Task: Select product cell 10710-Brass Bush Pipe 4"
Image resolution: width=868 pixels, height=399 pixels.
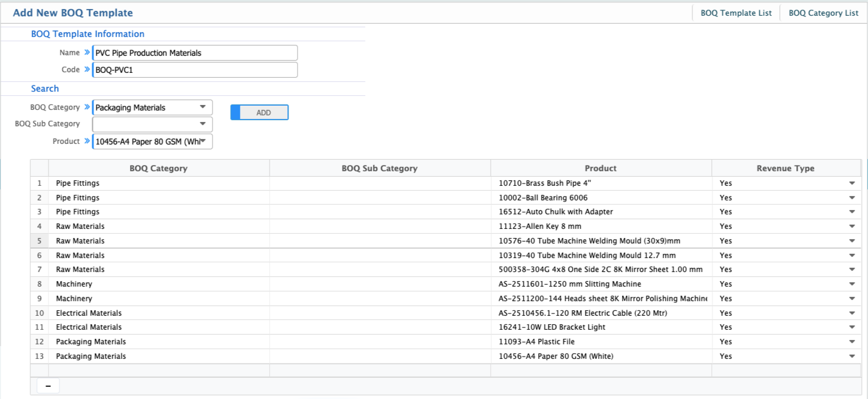Action: (x=601, y=183)
